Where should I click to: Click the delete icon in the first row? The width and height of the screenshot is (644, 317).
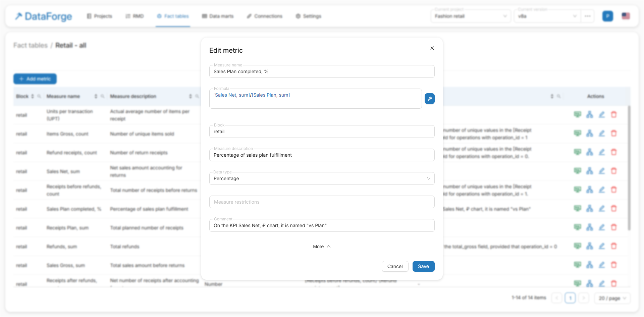click(613, 115)
